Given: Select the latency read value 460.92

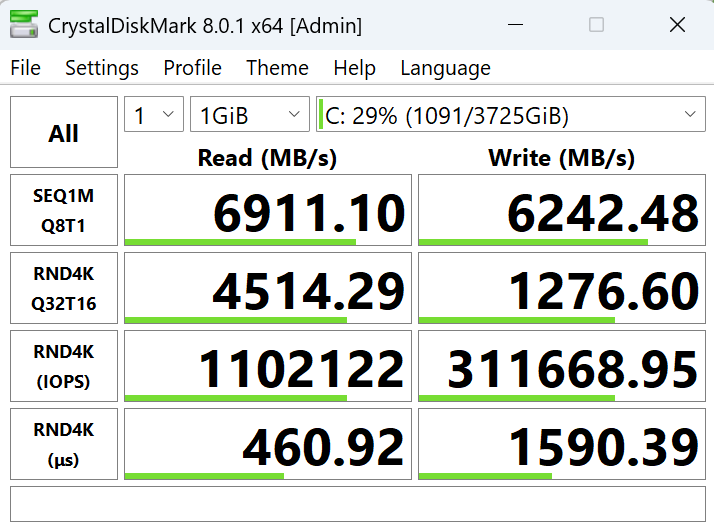Looking at the screenshot, I should pos(268,444).
